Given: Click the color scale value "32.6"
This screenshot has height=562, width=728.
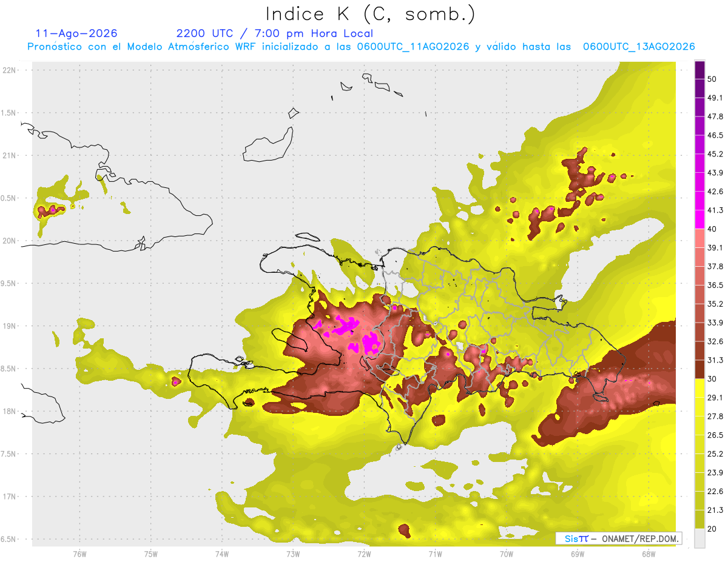Looking at the screenshot, I should tap(715, 341).
